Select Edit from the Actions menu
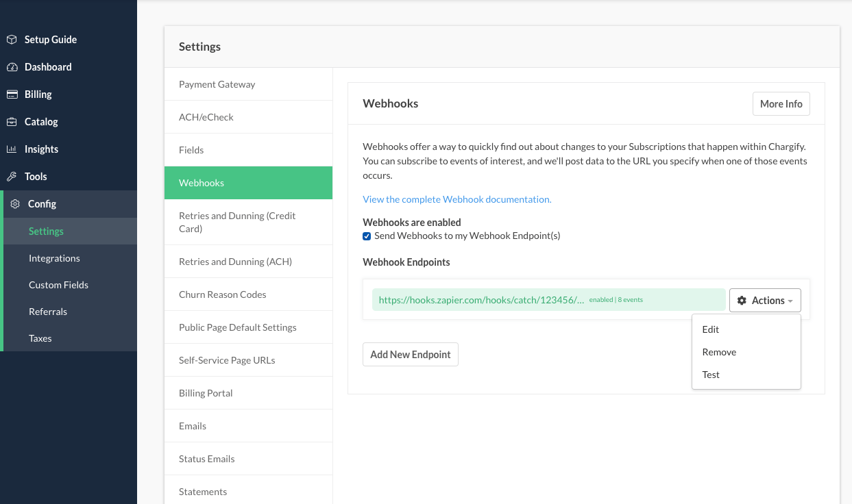The image size is (852, 504). click(711, 329)
